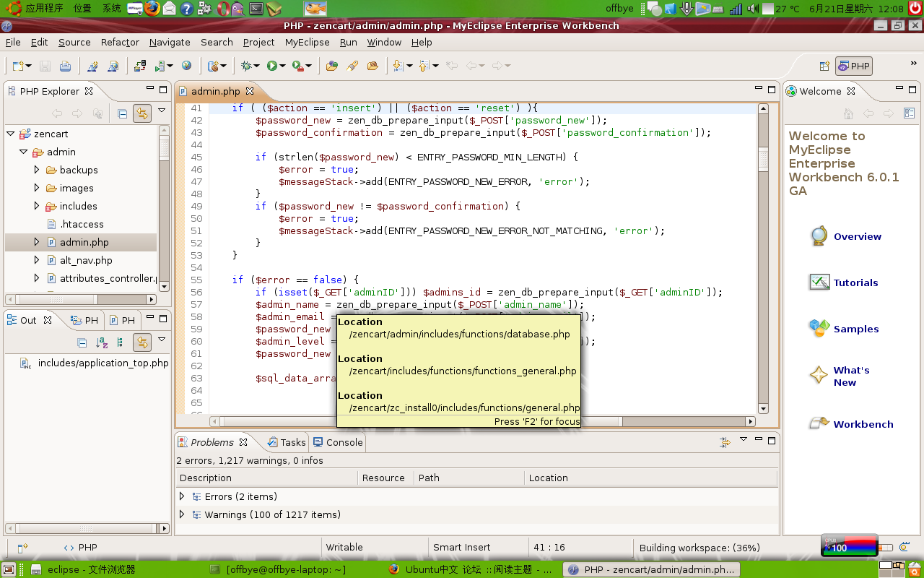The height and width of the screenshot is (578, 924).
Task: Click the fast view icon at bottom-left status bar
Action: click(x=22, y=548)
